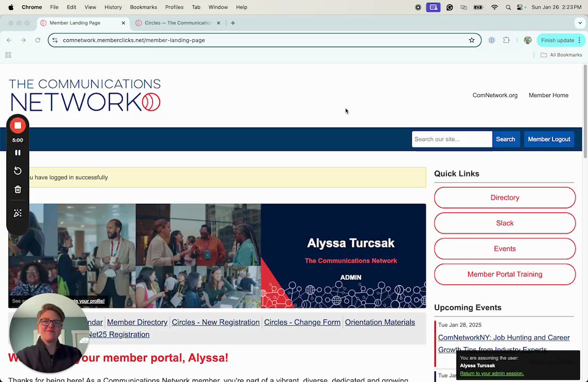Open the Chrome three-dot menu
This screenshot has width=588, height=382.
click(580, 40)
